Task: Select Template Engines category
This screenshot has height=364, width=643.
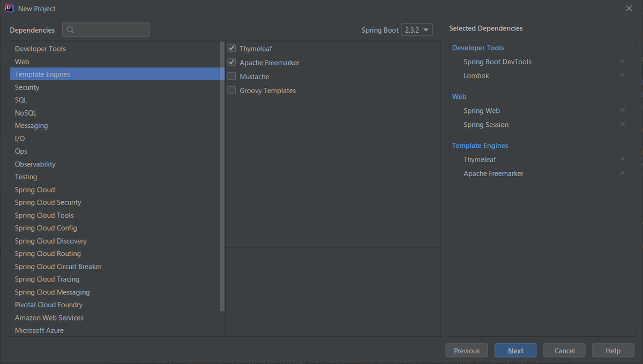Action: 115,74
